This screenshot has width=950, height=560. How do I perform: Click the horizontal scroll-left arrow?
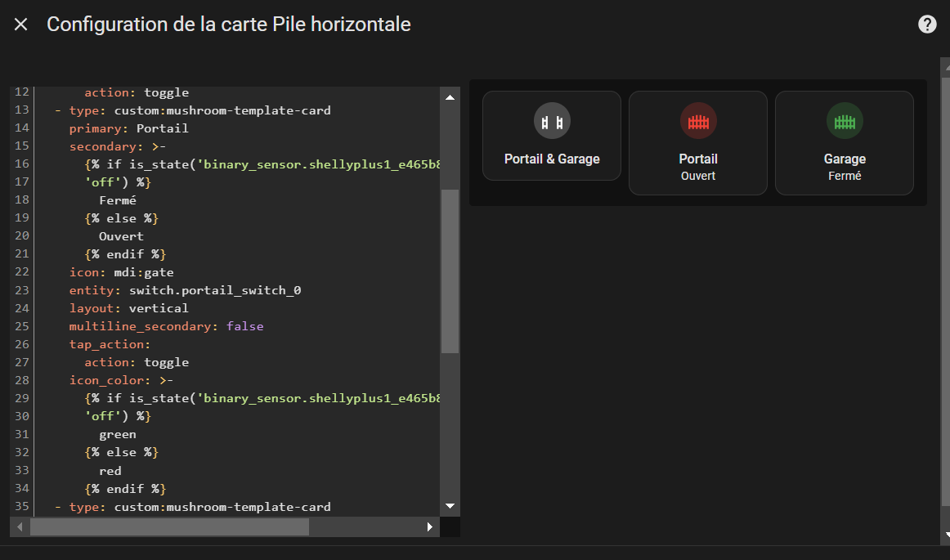pos(20,526)
